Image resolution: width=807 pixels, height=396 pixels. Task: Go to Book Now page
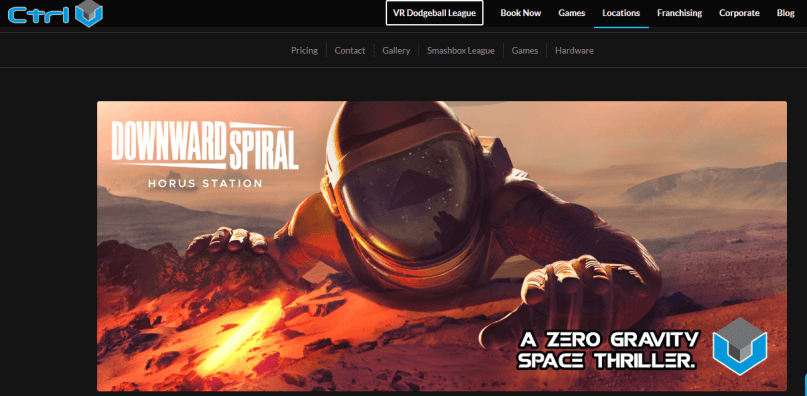pyautogui.click(x=521, y=13)
